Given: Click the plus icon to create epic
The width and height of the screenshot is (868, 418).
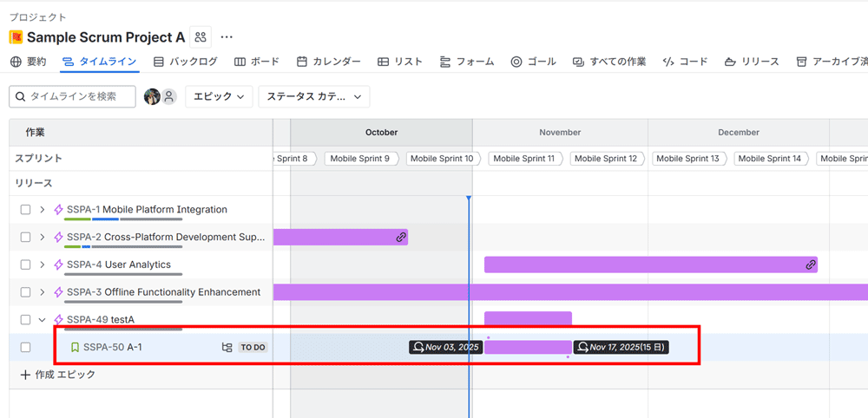Looking at the screenshot, I should pos(25,375).
